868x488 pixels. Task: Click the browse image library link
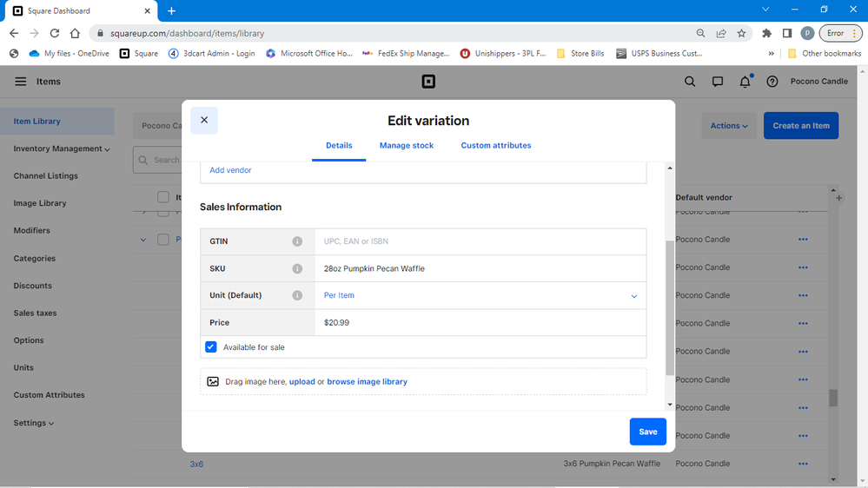367,381
